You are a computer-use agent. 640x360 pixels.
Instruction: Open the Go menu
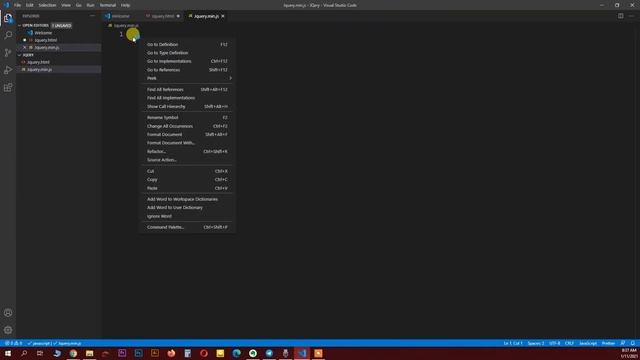click(x=78, y=5)
